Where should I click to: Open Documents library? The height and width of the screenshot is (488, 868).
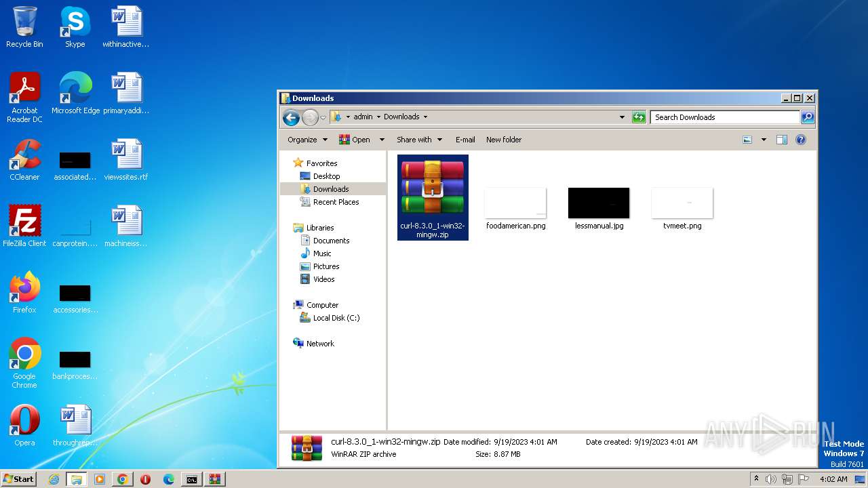point(331,241)
